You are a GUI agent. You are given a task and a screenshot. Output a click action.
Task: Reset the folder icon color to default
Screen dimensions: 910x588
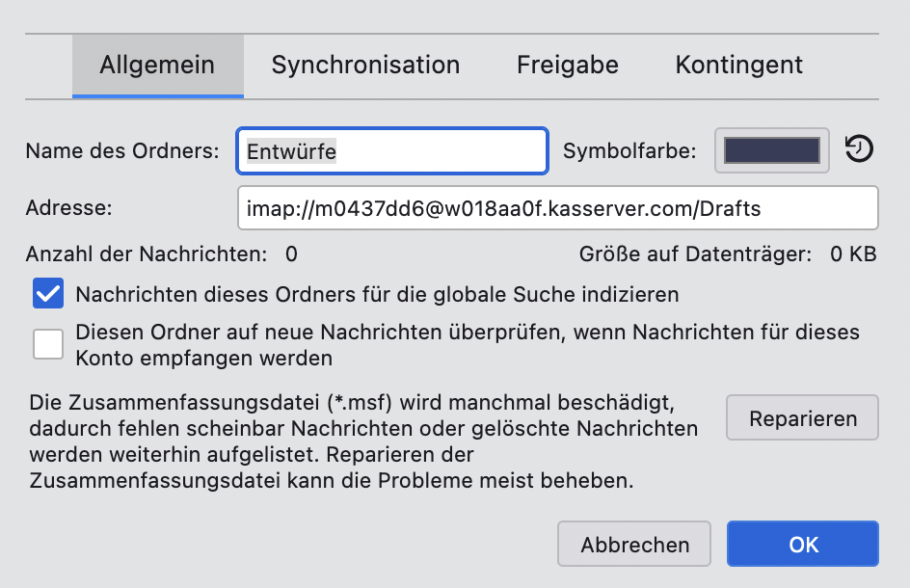pos(859,149)
